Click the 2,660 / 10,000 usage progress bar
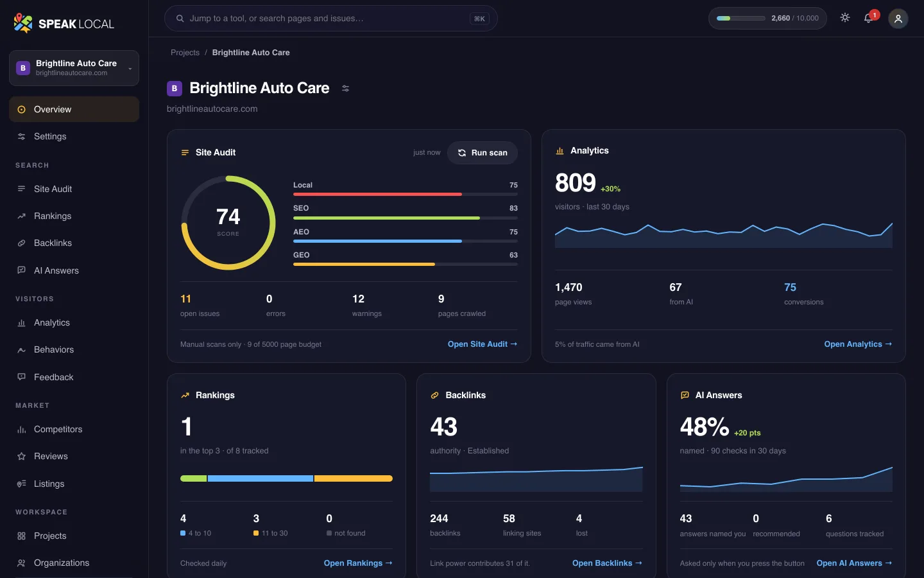The image size is (924, 578). pos(741,19)
